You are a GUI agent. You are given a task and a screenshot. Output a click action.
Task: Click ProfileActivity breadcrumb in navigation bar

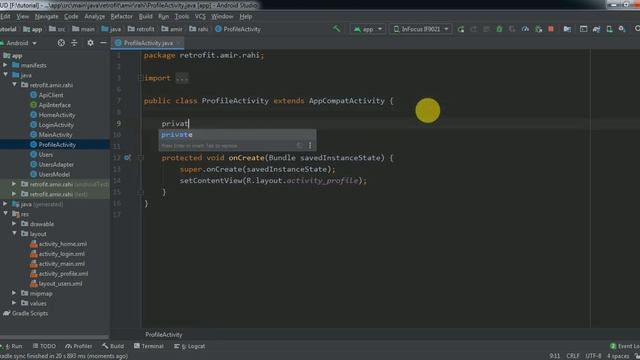click(238, 29)
